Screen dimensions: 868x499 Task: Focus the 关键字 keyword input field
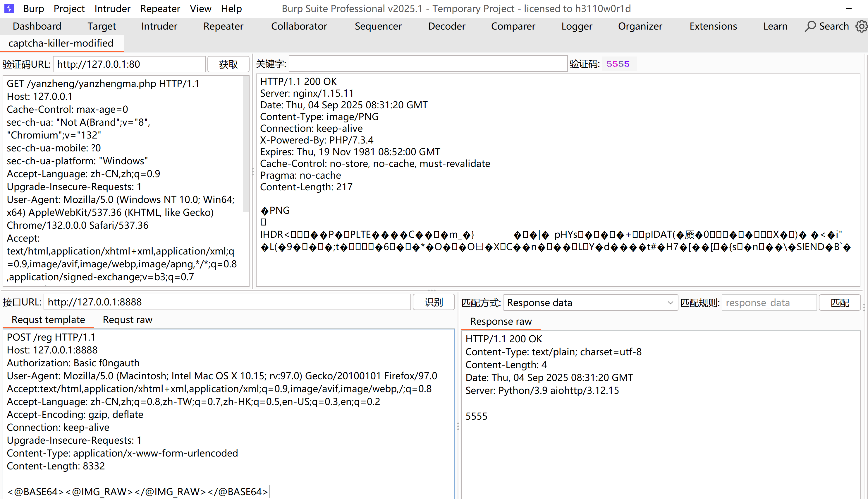click(x=428, y=64)
